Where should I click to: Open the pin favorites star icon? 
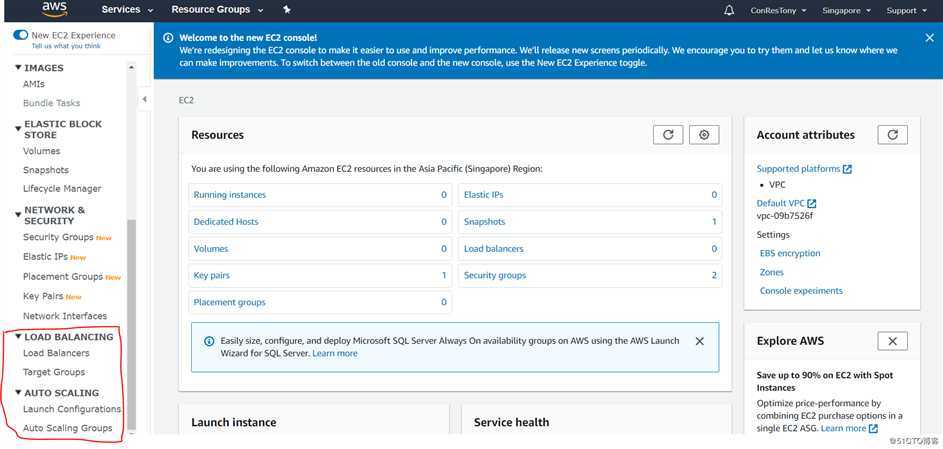pyautogui.click(x=287, y=10)
